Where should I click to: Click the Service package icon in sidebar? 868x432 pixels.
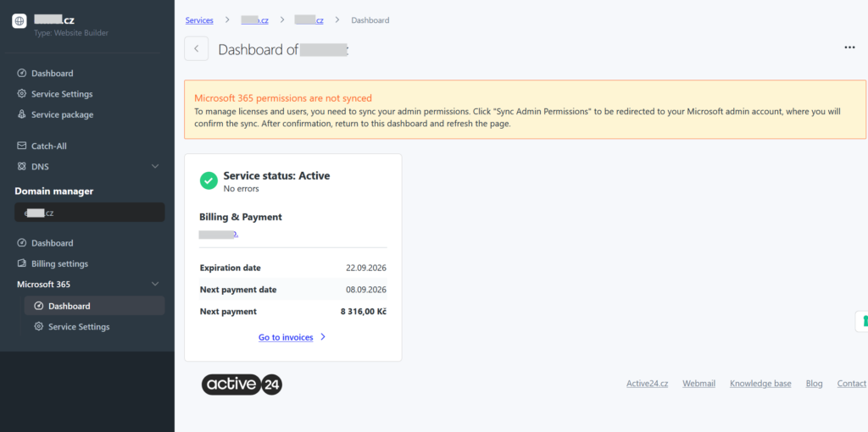22,114
